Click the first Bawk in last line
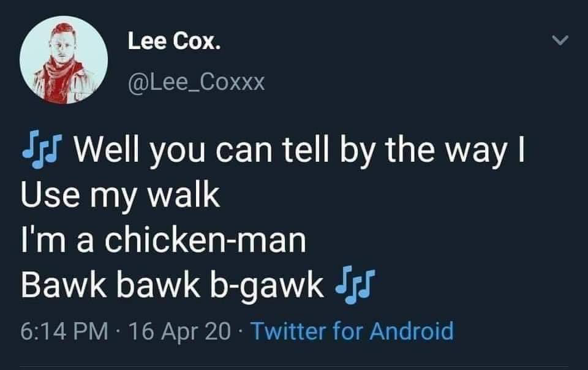This screenshot has width=588, height=370. point(63,284)
